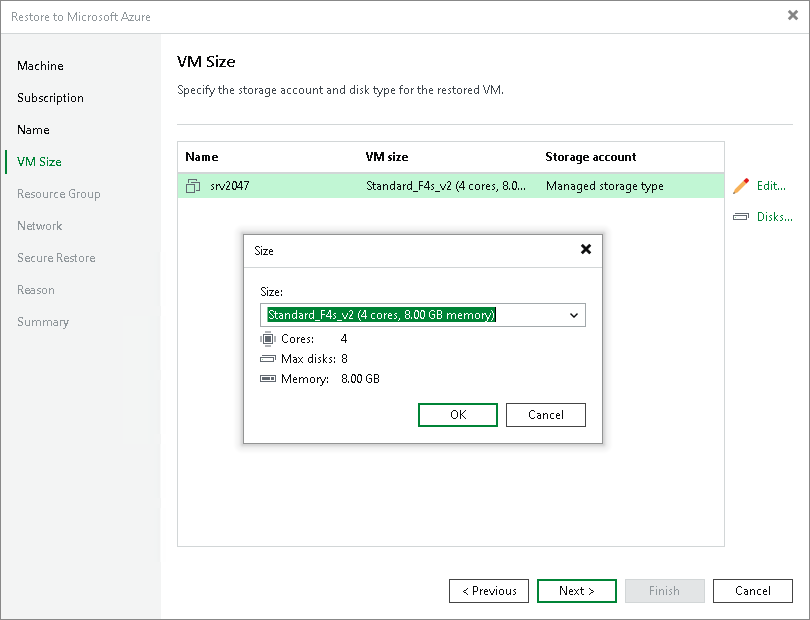
Task: Select the srv2047 row name
Action: coord(229,186)
